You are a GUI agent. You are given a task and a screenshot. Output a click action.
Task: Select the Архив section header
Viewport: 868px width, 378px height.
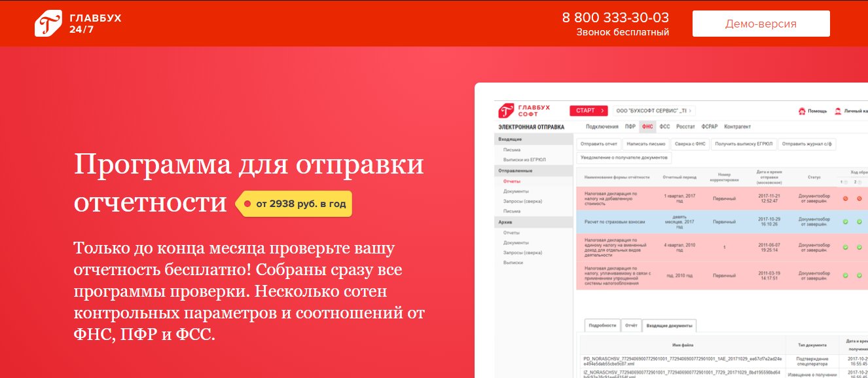point(533,222)
